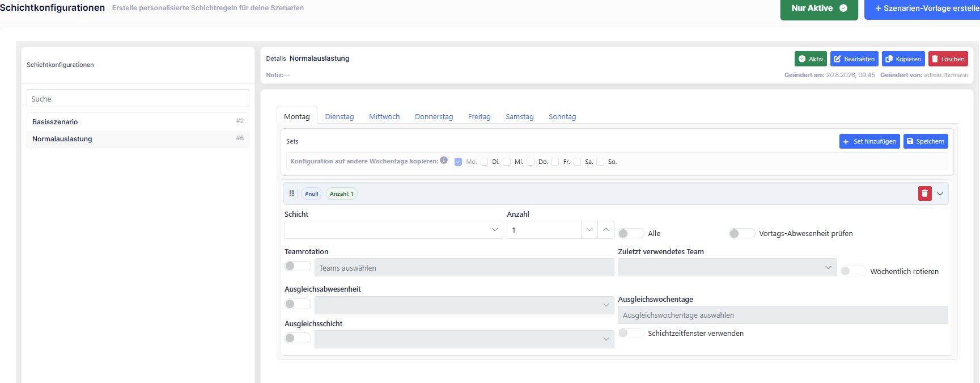Switch to the Dienstag tab
This screenshot has width=980, height=383.
[x=340, y=116]
